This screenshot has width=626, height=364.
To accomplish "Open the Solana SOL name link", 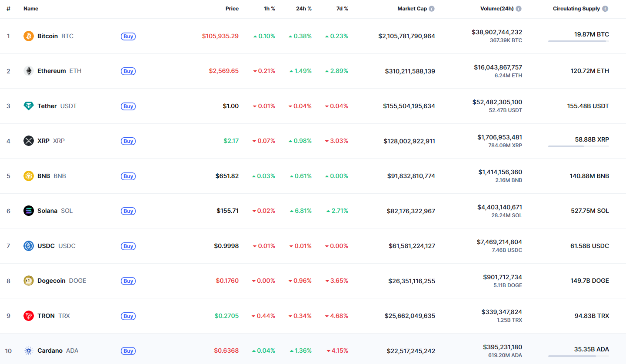I will 55,211.
